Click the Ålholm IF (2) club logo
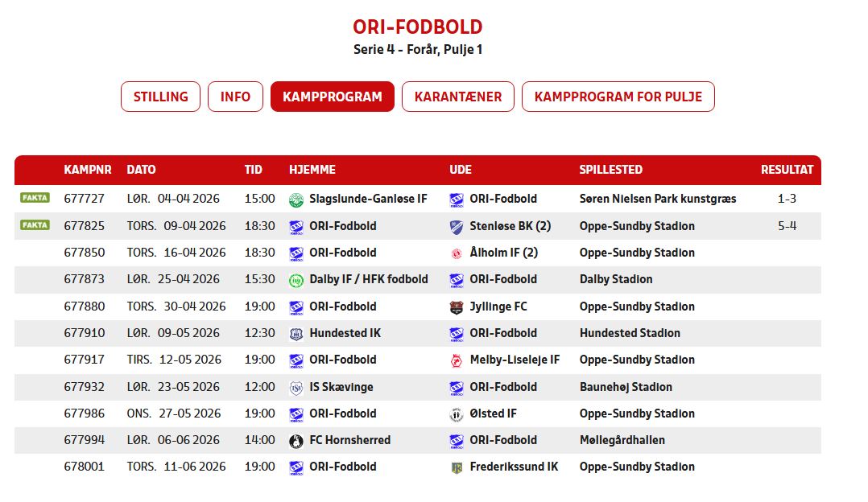 pyautogui.click(x=457, y=253)
